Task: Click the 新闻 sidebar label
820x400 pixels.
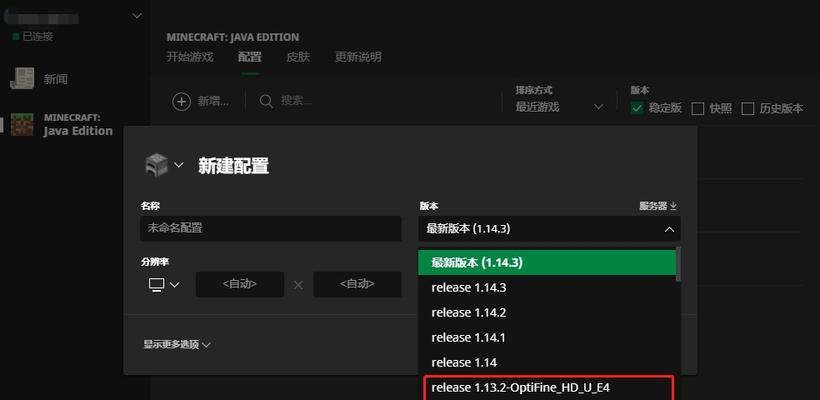Action: pyautogui.click(x=56, y=79)
